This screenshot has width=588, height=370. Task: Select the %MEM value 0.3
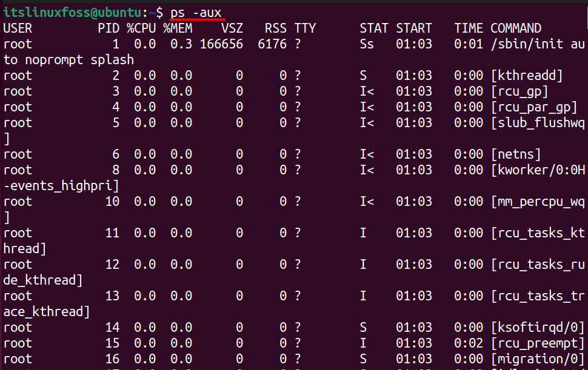pos(181,44)
